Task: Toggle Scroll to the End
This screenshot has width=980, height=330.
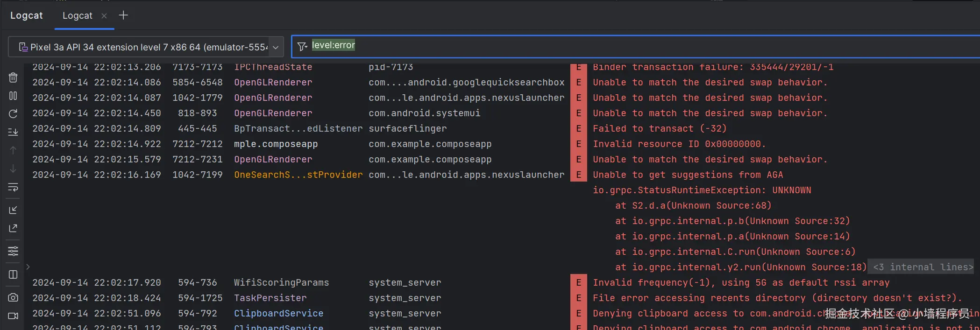Action: point(13,132)
